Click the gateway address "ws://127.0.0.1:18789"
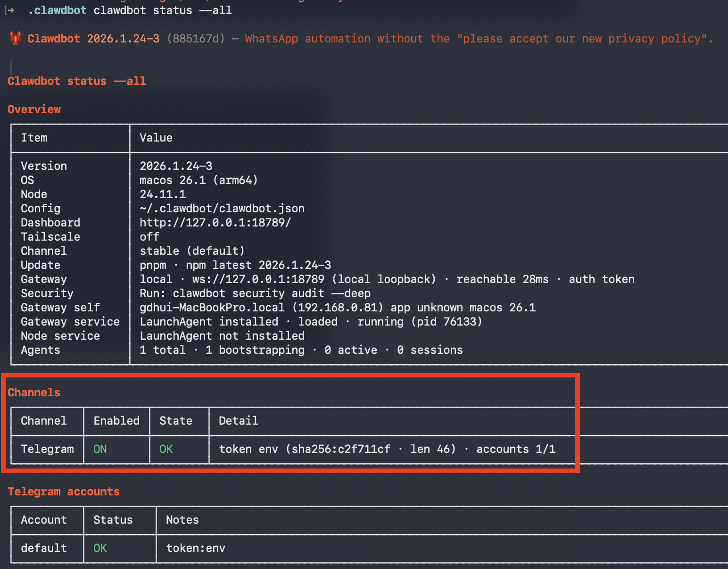The height and width of the screenshot is (569, 728). [258, 279]
